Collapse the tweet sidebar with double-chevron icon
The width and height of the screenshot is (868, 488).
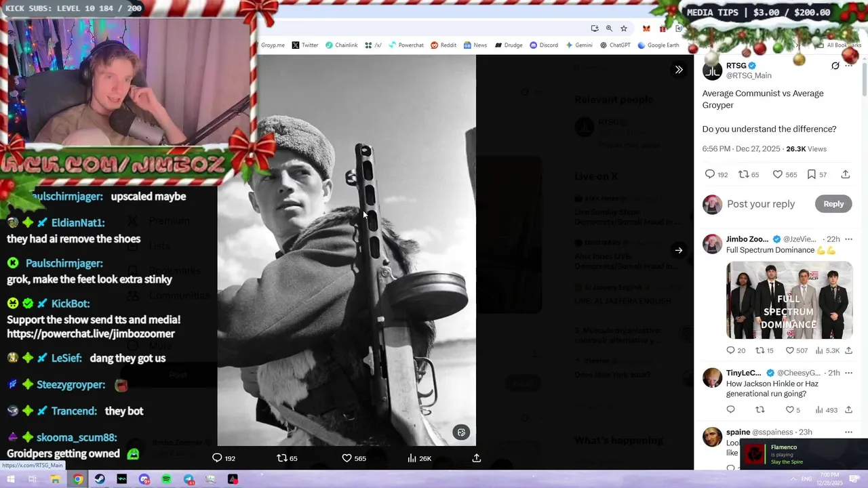679,70
